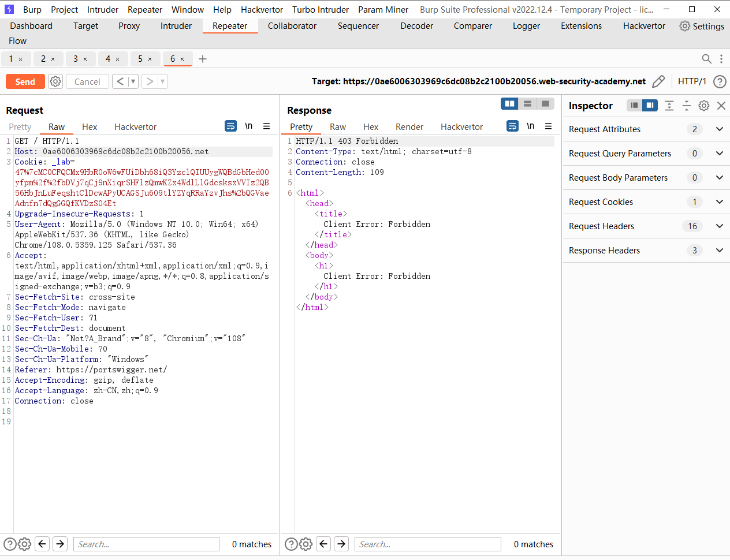730x560 pixels.
Task: Click the search settings gear below Response panel
Action: (306, 543)
